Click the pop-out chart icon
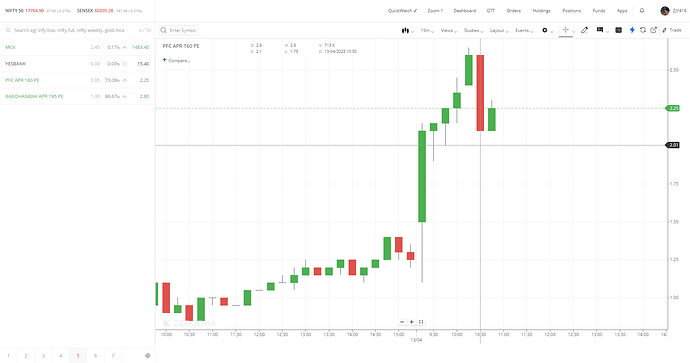Image resolution: width=690 pixels, height=363 pixels. (x=653, y=30)
